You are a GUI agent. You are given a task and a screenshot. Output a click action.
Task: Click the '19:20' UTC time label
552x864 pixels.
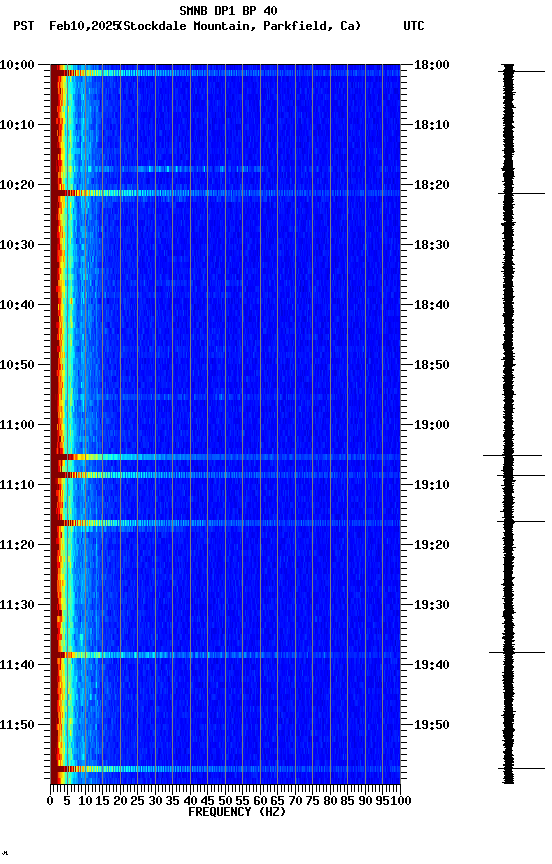tap(432, 546)
